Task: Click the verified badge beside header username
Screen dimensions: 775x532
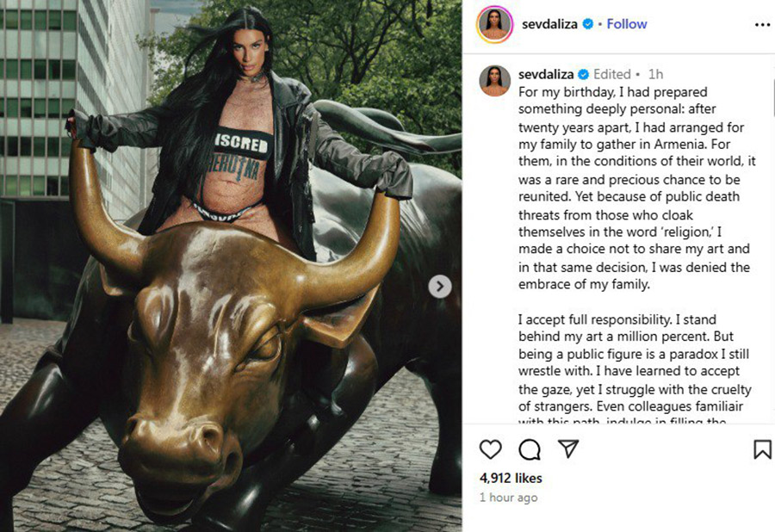Action: click(x=587, y=24)
